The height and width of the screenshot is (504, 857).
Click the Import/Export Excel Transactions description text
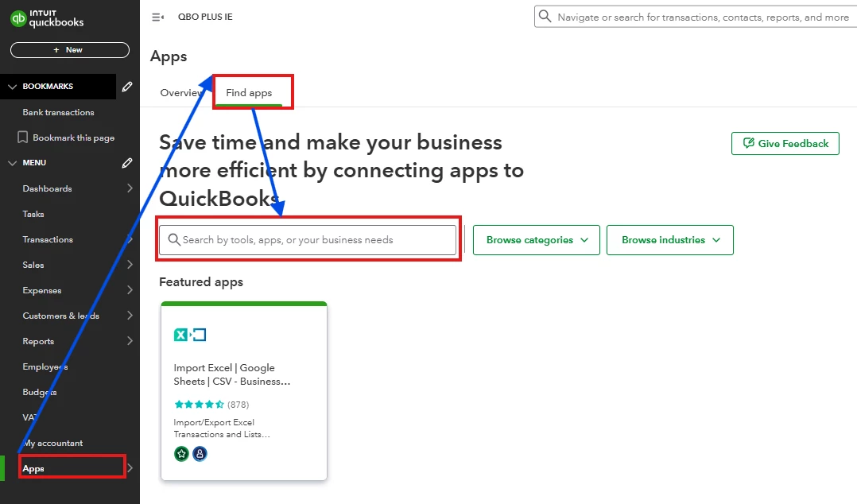[x=222, y=428]
